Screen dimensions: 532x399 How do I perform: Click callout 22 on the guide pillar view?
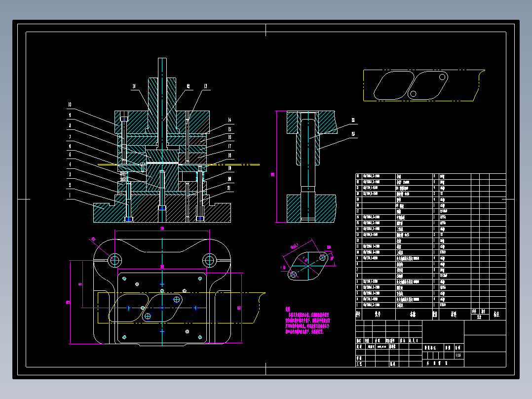coord(353,120)
